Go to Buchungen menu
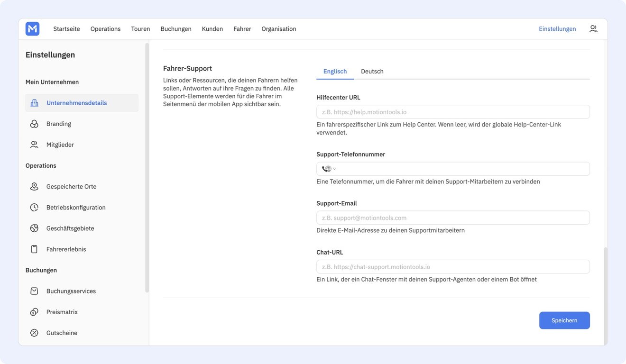This screenshot has width=626, height=364. coord(176,29)
